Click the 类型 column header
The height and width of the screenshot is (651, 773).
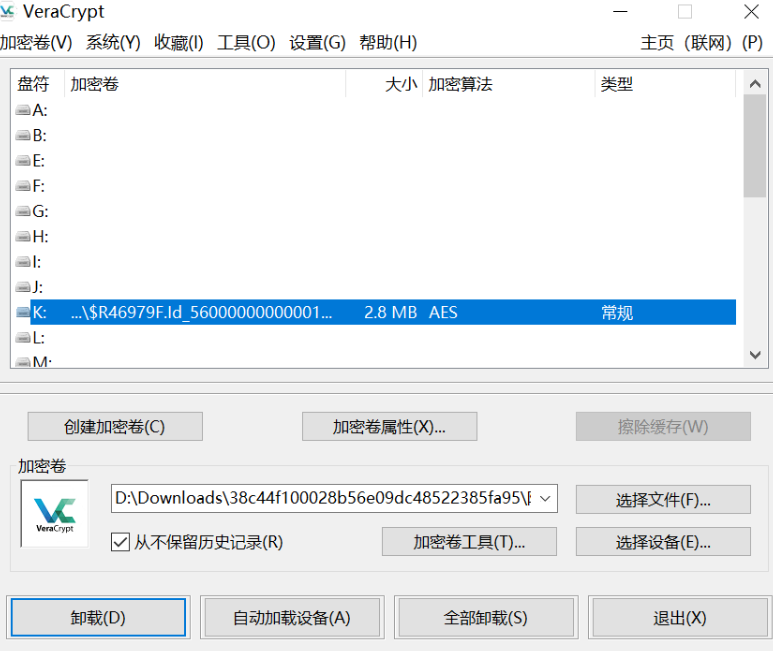click(x=665, y=84)
